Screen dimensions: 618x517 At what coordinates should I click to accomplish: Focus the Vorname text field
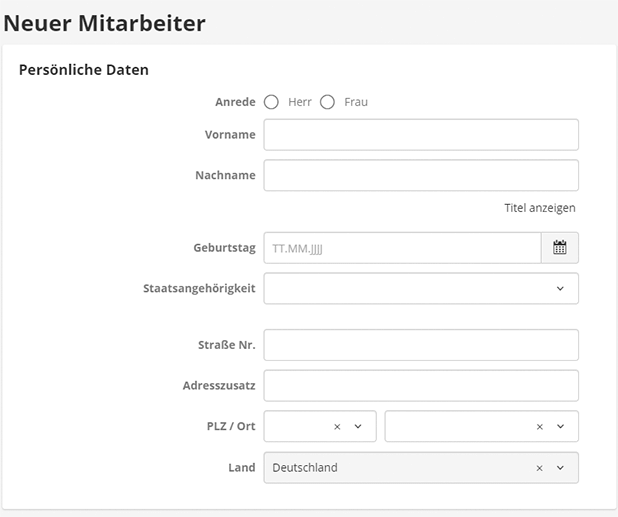tap(420, 134)
